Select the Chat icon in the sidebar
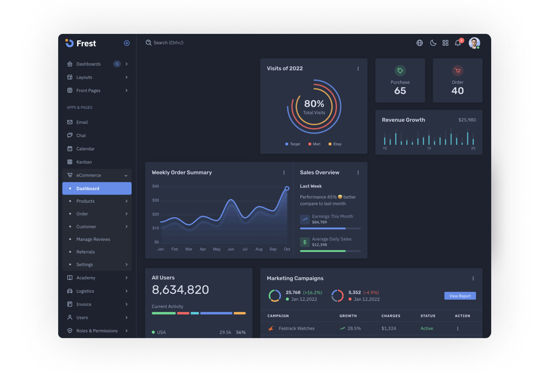Screen dimensions: 549x392 tap(70, 135)
